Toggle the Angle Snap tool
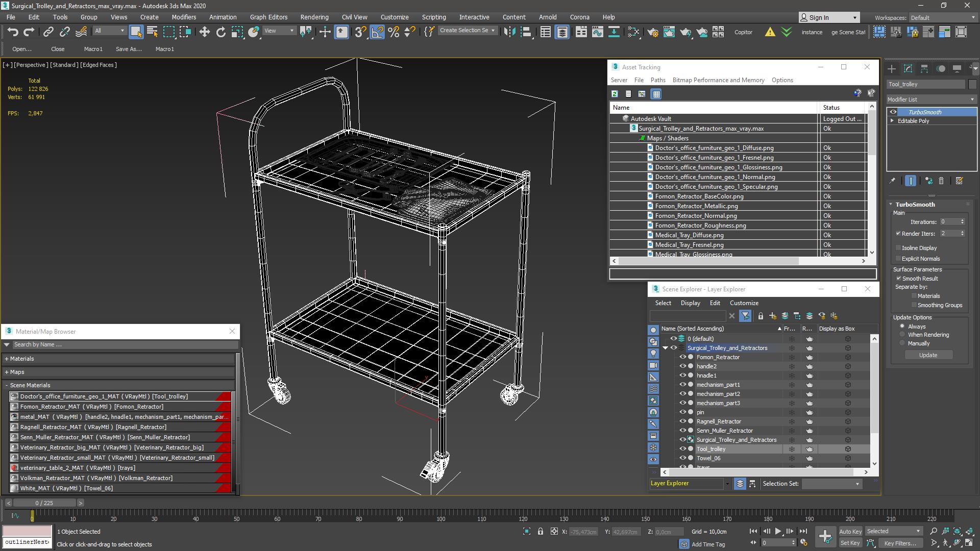The height and width of the screenshot is (551, 980). [x=377, y=32]
